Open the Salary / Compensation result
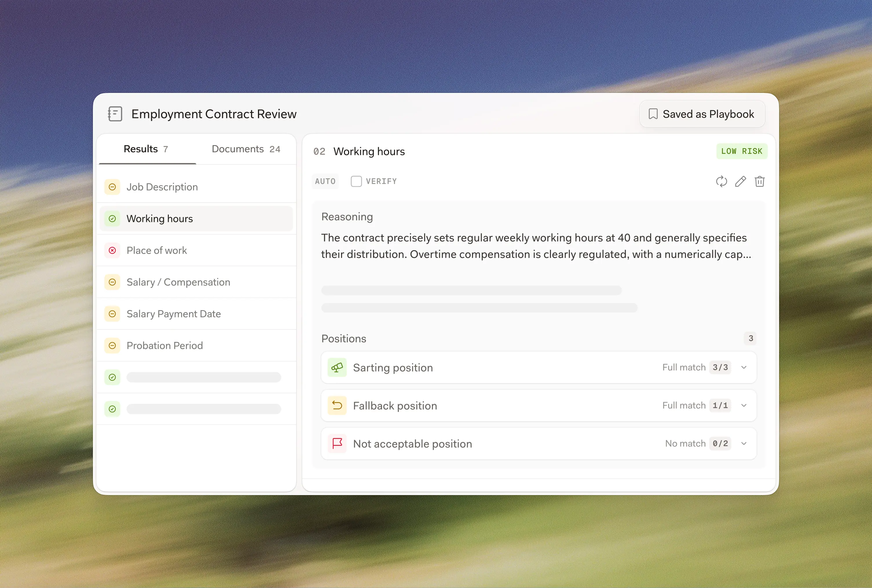 (x=197, y=282)
